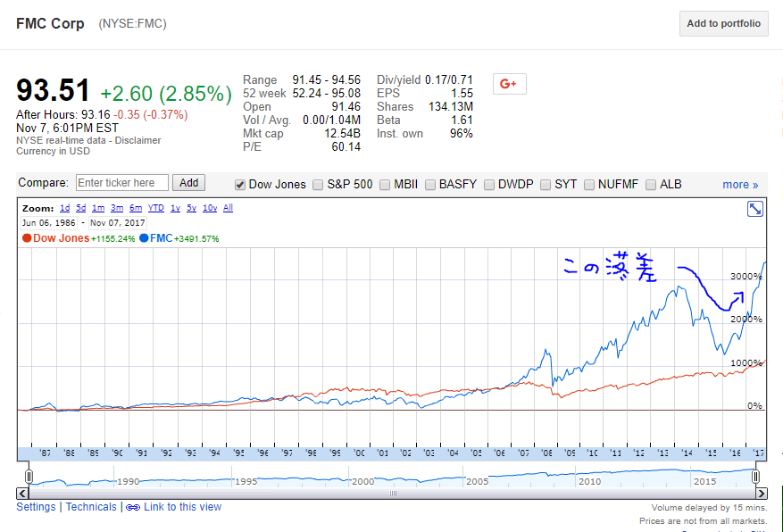
Task: Switch the chart to 1y zoom
Action: [x=175, y=208]
